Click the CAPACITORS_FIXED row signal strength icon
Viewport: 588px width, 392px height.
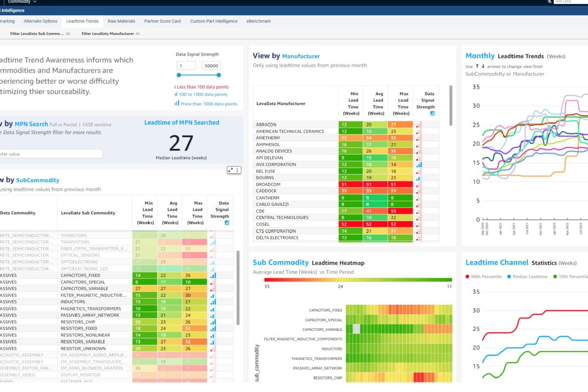tap(213, 275)
